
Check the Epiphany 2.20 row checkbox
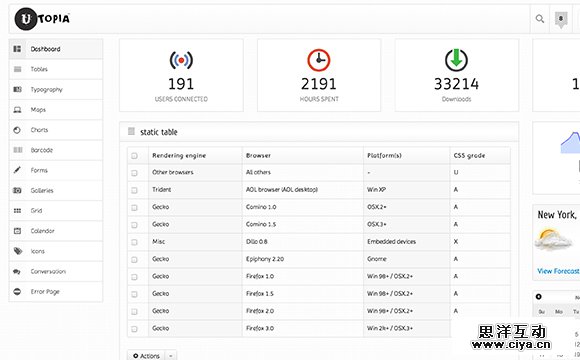point(134,259)
